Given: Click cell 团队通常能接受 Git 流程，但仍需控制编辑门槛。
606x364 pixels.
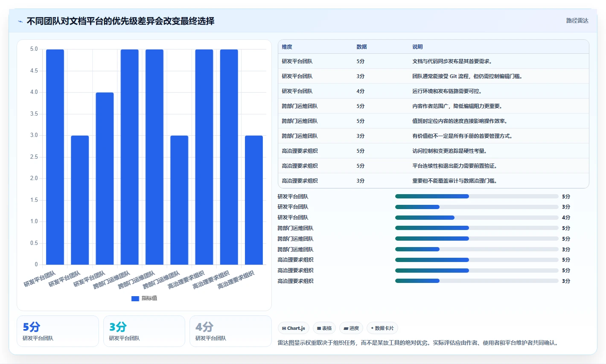Looking at the screenshot, I should pos(467,76).
